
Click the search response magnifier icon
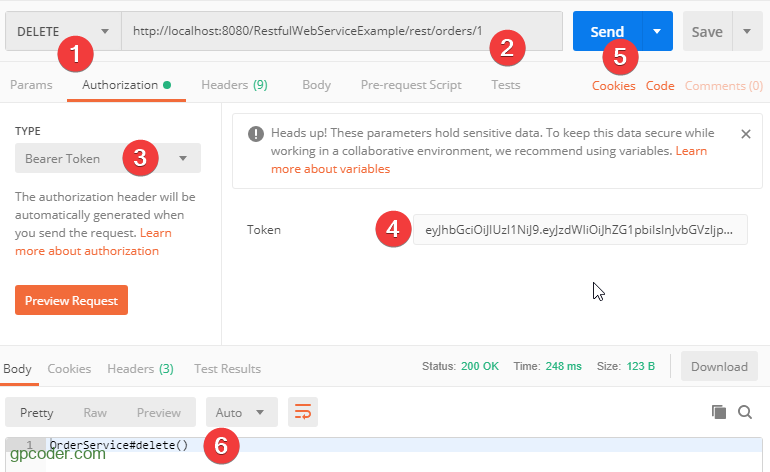pos(745,411)
